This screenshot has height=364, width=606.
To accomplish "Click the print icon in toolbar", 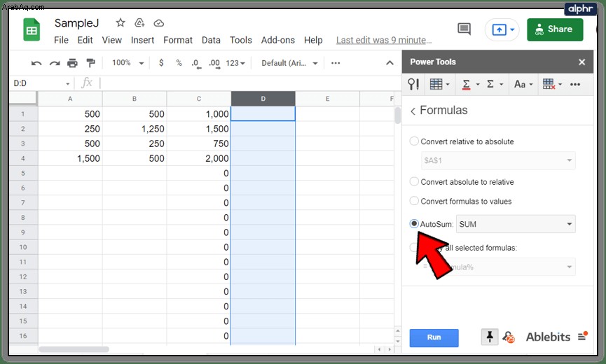I will [x=72, y=63].
